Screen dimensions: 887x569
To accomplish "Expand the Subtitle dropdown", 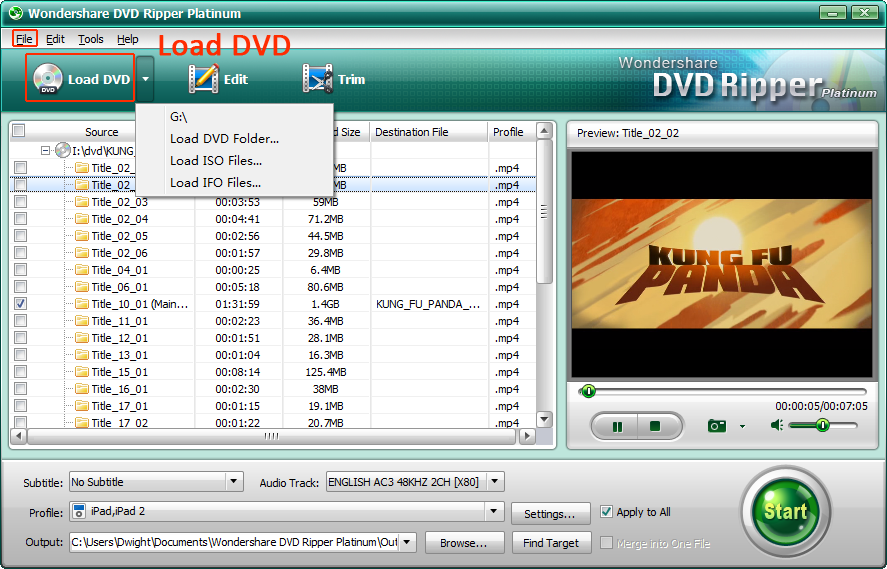I will [x=234, y=482].
